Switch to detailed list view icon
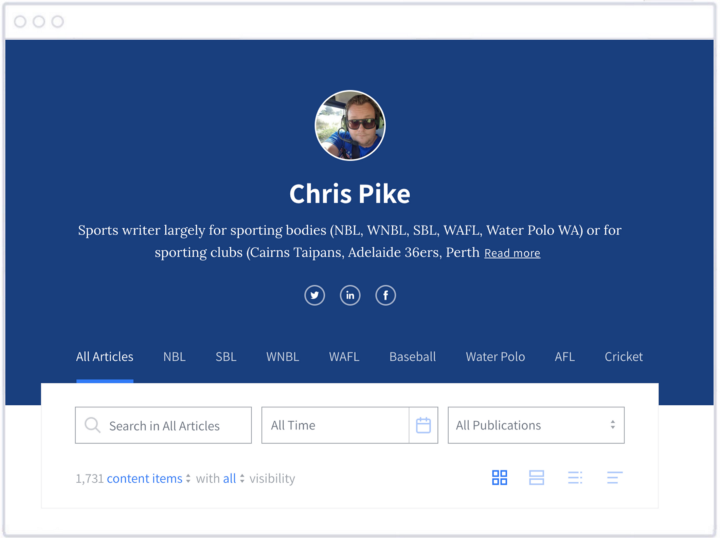Screen dimensions: 720x538 pos(575,477)
